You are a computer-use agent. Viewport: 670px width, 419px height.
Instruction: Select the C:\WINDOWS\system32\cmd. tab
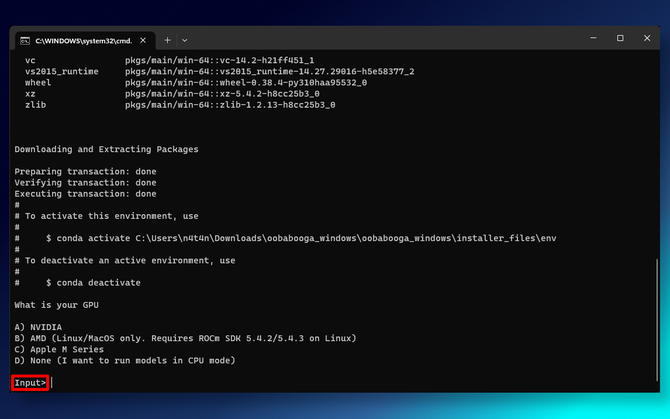pyautogui.click(x=85, y=41)
